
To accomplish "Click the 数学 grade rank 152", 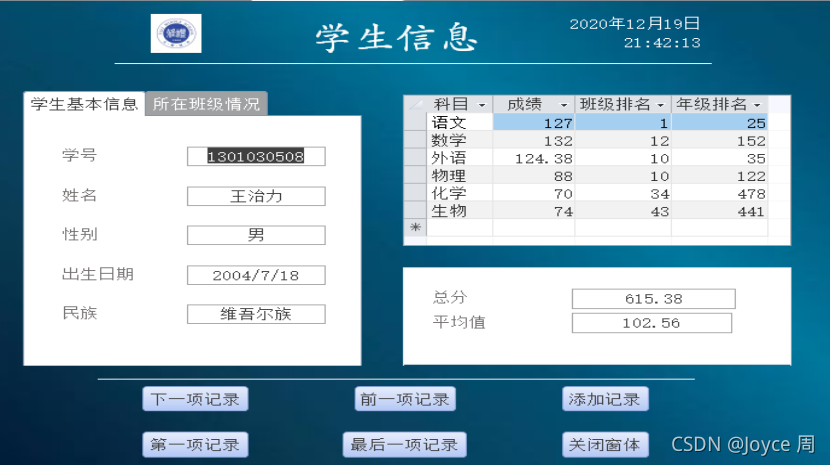I will coord(720,140).
